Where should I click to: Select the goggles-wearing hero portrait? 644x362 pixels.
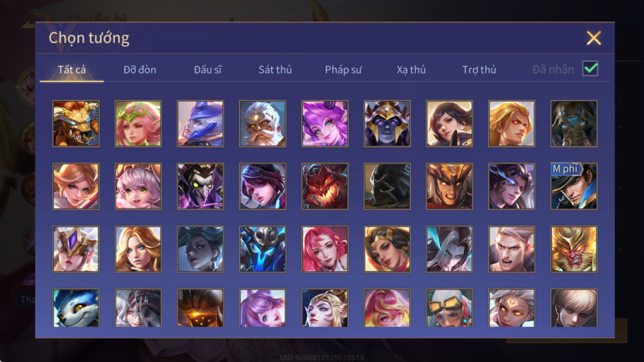450,307
